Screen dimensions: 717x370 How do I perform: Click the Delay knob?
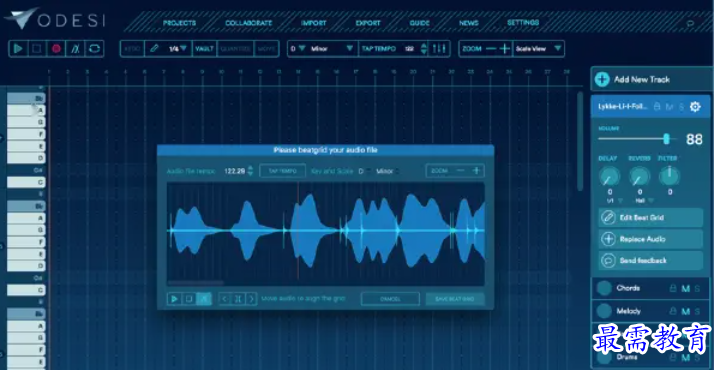click(x=610, y=177)
